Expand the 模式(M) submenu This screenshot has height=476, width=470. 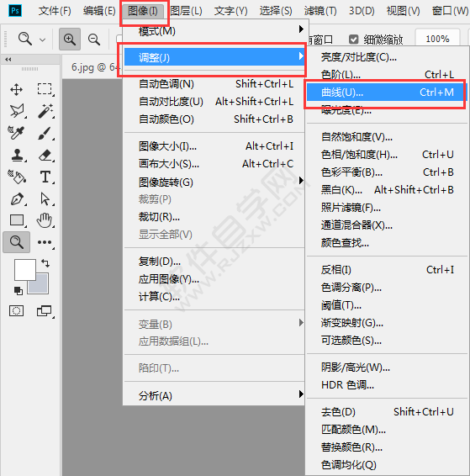click(x=215, y=31)
